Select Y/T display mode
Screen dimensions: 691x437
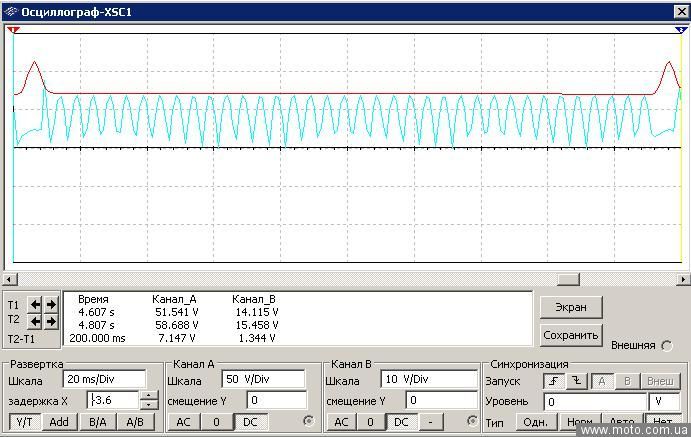point(25,422)
